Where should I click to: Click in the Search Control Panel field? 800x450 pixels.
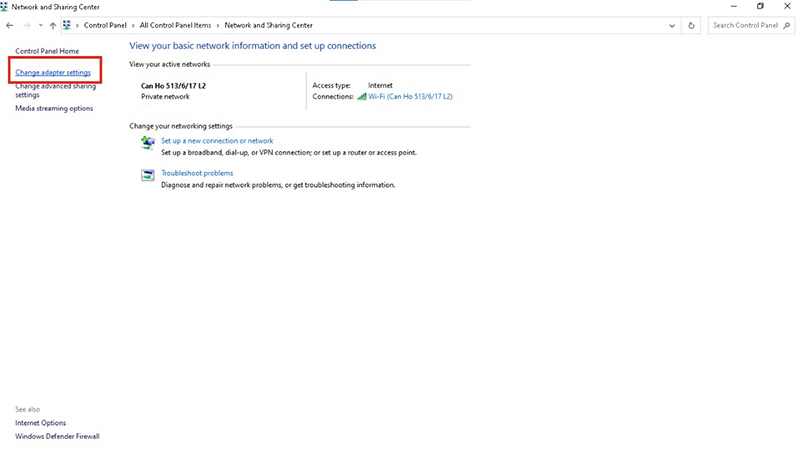pos(743,25)
